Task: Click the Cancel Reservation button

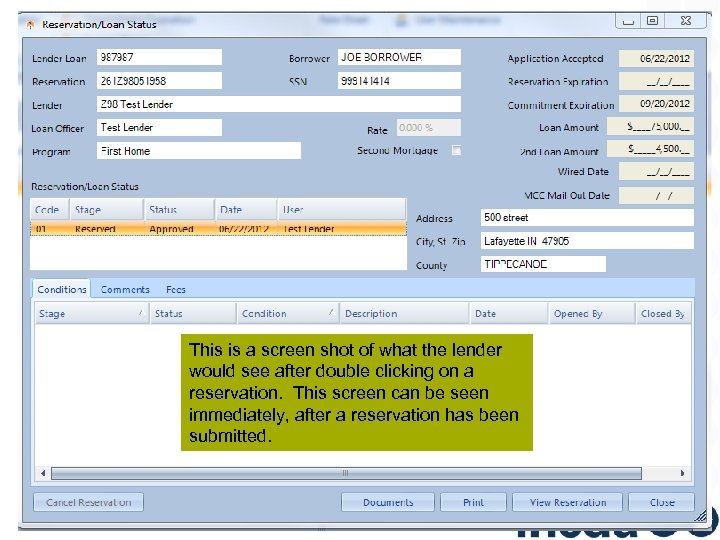Action: tap(88, 502)
